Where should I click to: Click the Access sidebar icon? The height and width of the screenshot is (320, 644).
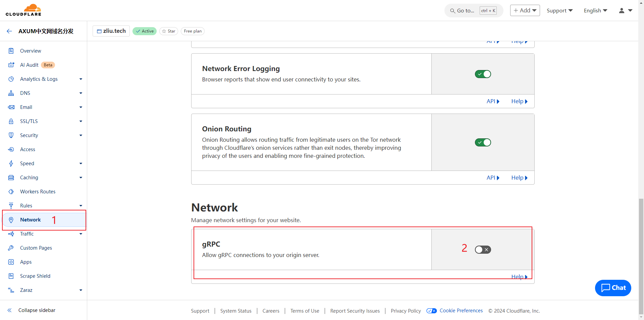click(11, 149)
